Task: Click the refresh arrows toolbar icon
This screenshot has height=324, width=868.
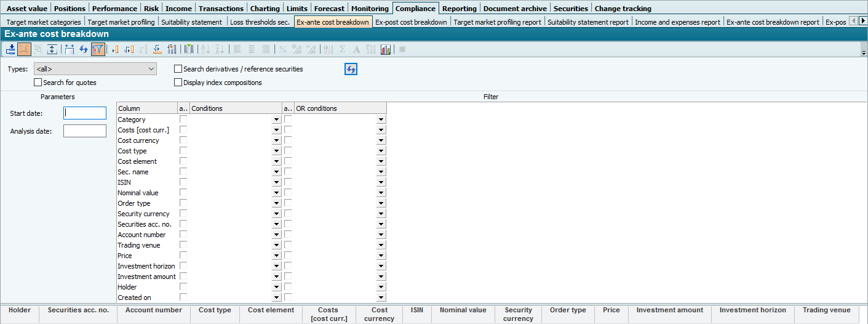Action: pyautogui.click(x=84, y=49)
